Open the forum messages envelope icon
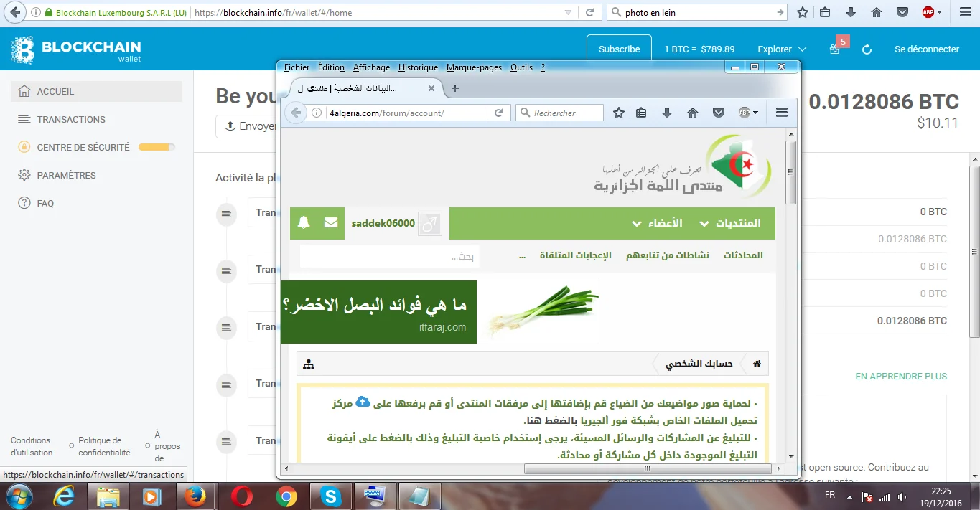Viewport: 980px width, 510px height. point(330,223)
